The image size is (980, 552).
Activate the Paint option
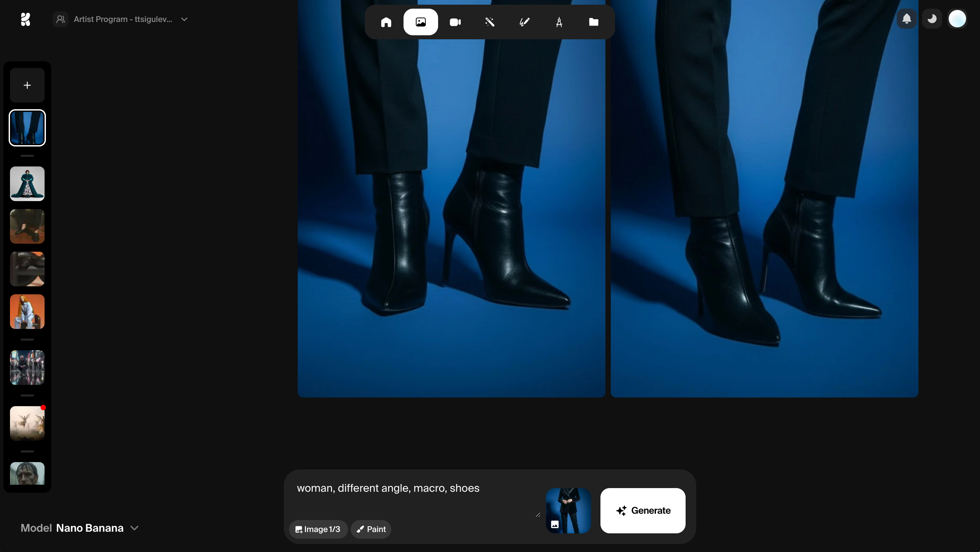(x=371, y=529)
